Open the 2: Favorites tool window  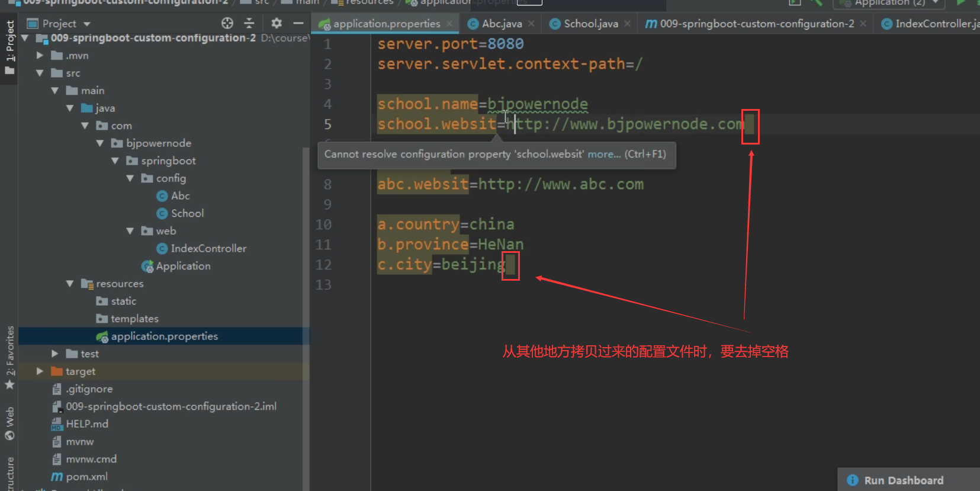(x=9, y=357)
